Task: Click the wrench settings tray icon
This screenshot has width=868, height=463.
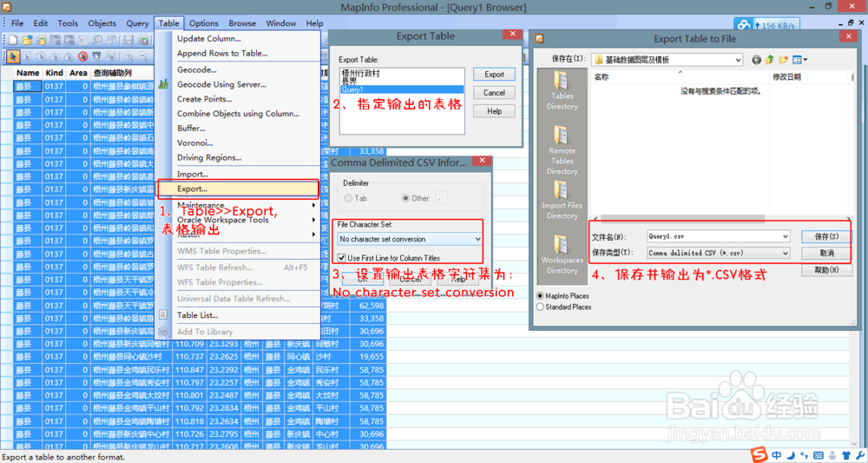Action: point(859,456)
